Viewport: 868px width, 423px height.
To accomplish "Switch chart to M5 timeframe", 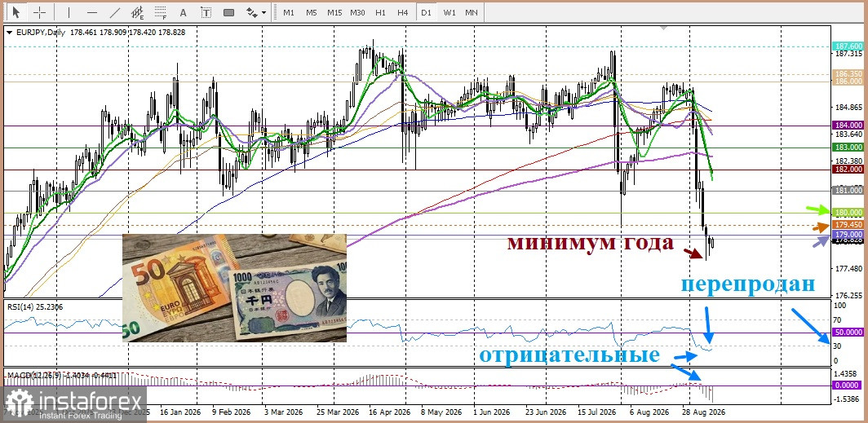I will coord(311,11).
